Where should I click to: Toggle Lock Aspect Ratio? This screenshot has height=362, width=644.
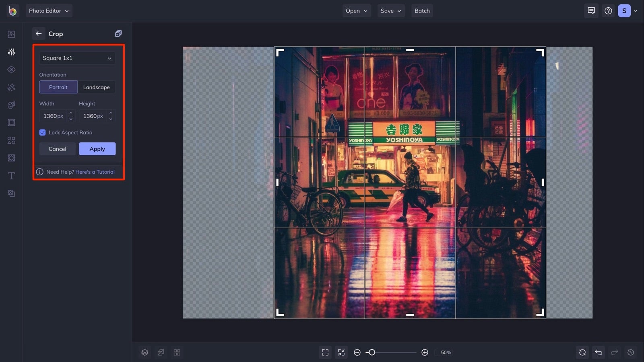coord(43,132)
